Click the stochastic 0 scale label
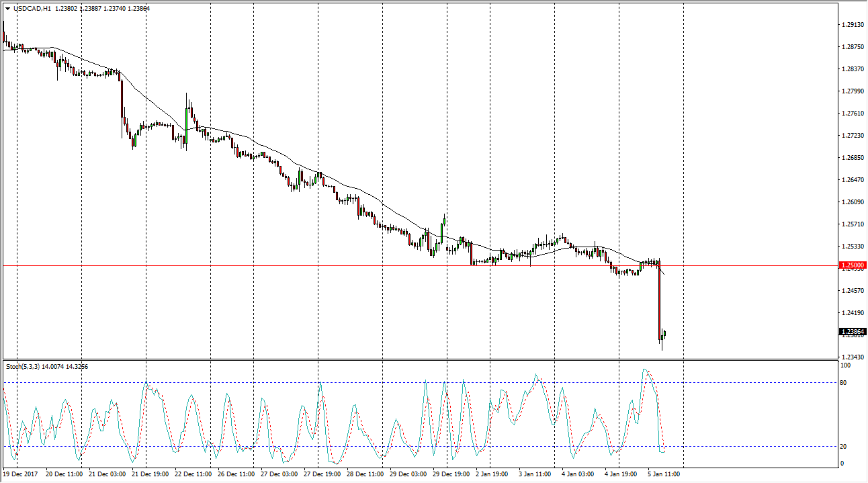The image size is (868, 483). point(843,464)
